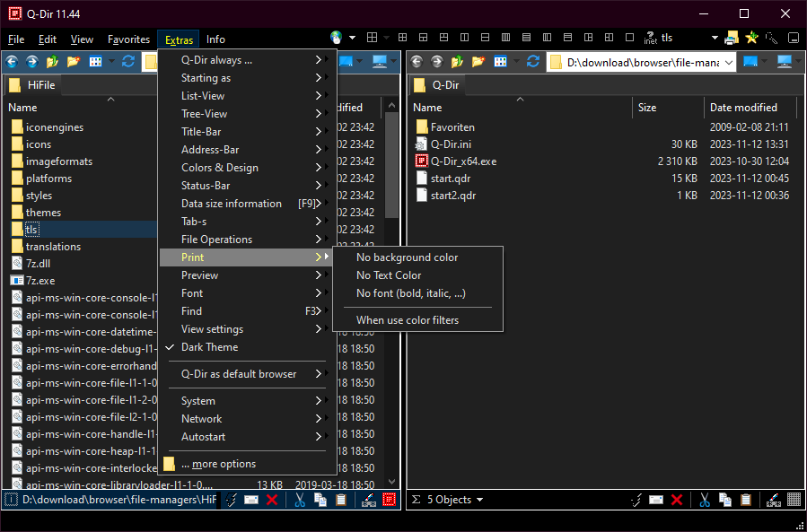The width and height of the screenshot is (807, 532).
Task: Expand the right pane address bar dropdown
Action: point(728,62)
